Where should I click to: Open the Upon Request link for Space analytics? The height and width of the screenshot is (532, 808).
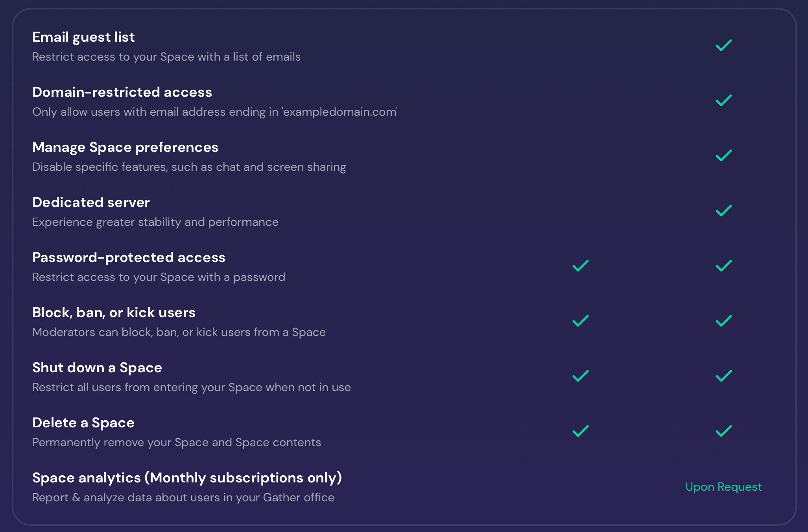point(723,487)
